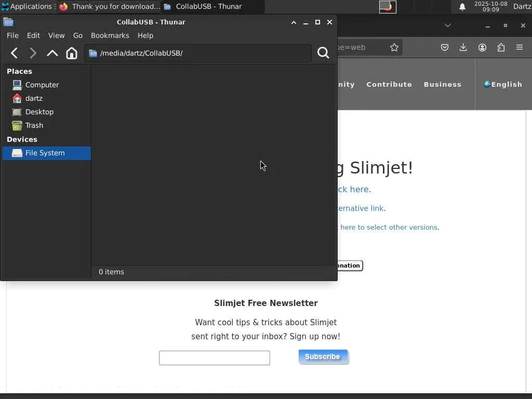Open the Help menu in Thunar
532x399 pixels.
click(x=145, y=36)
